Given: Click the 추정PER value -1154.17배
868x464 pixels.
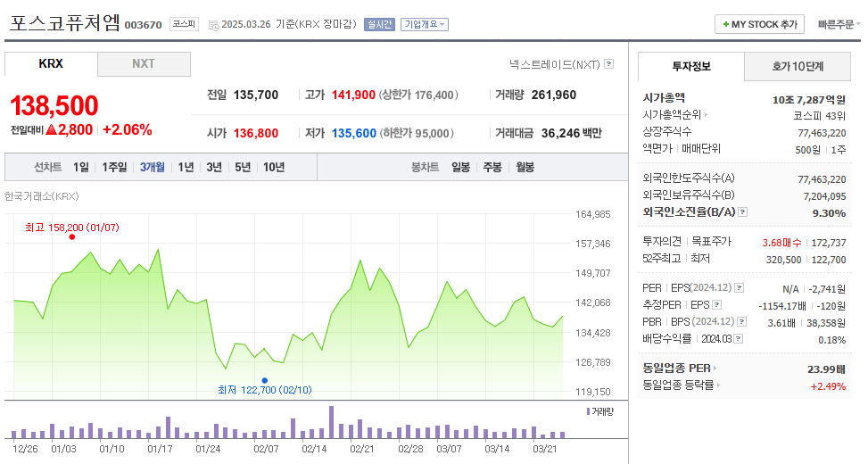Looking at the screenshot, I should (x=782, y=306).
